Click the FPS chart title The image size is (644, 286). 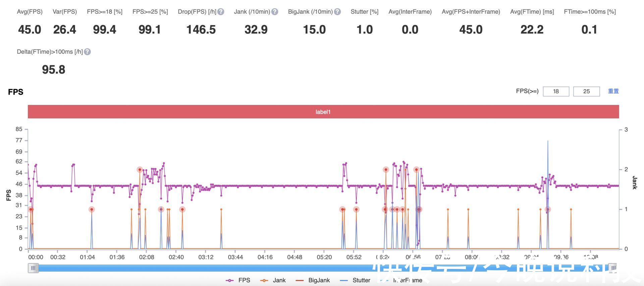(x=16, y=92)
